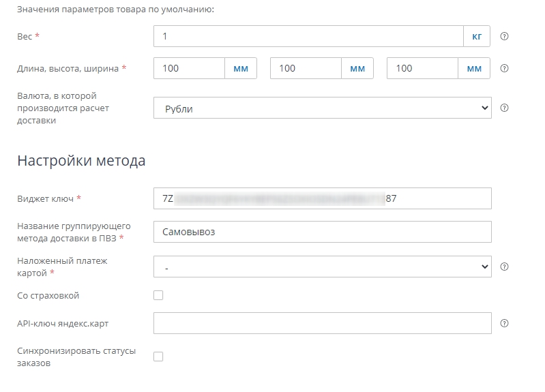Click help icon beside Наложенный платеж dropdown
This screenshot has width=545, height=392.
click(x=505, y=267)
